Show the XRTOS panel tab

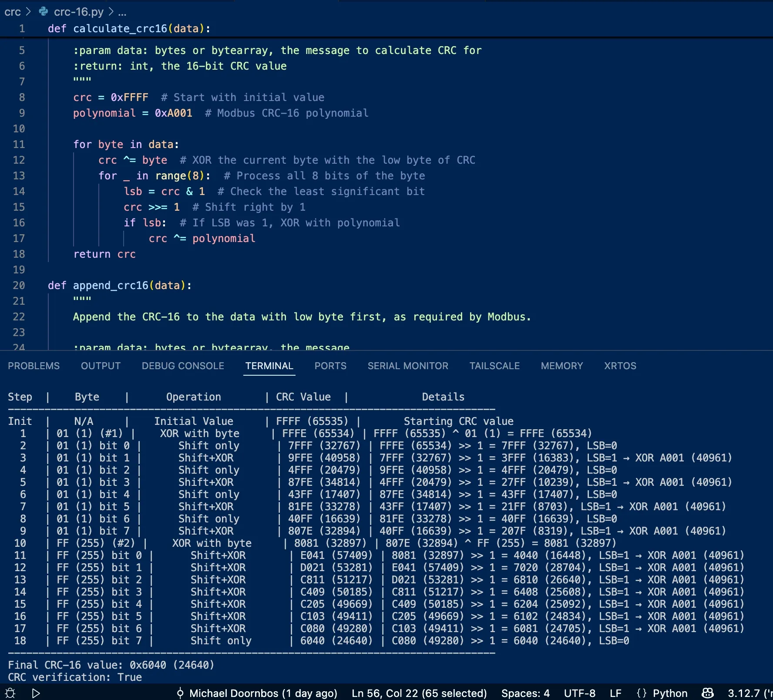(620, 366)
